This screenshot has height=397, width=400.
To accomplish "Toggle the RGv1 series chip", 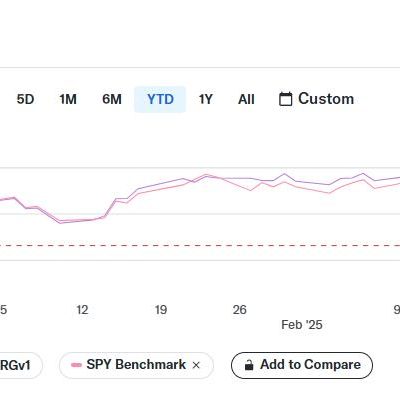I will coord(18,365).
